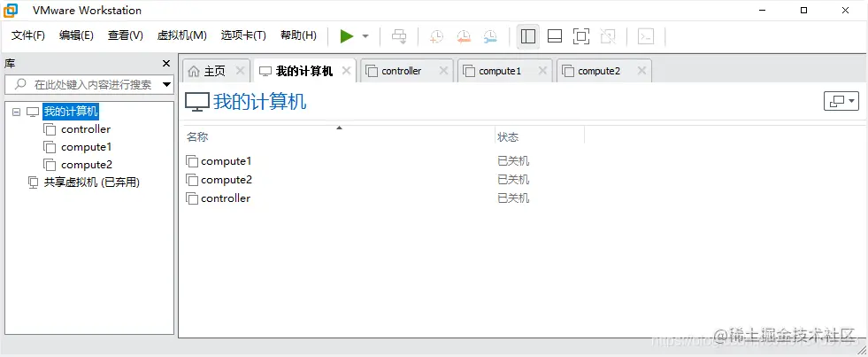Click the Unity mode toolbar icon
The height and width of the screenshot is (357, 868).
608,36
